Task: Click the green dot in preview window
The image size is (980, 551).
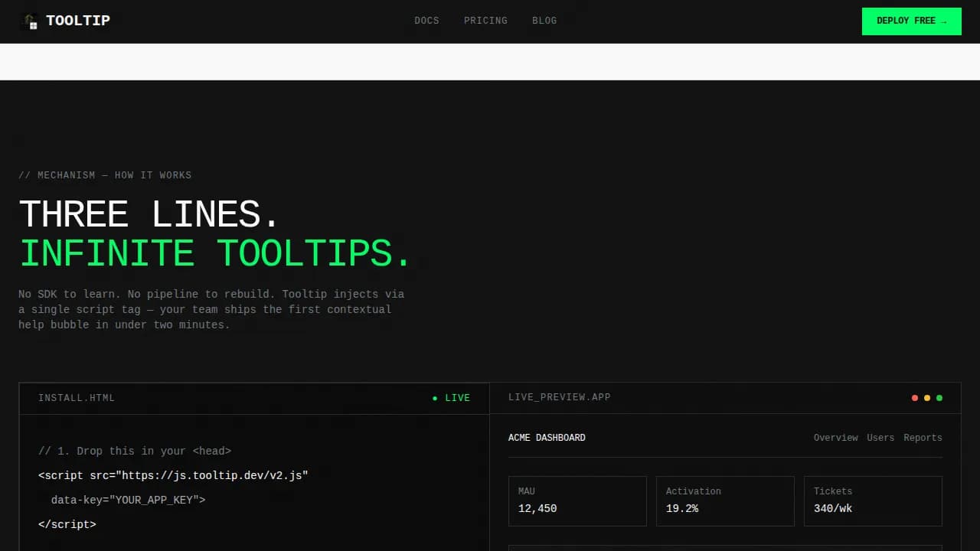Action: tap(939, 398)
